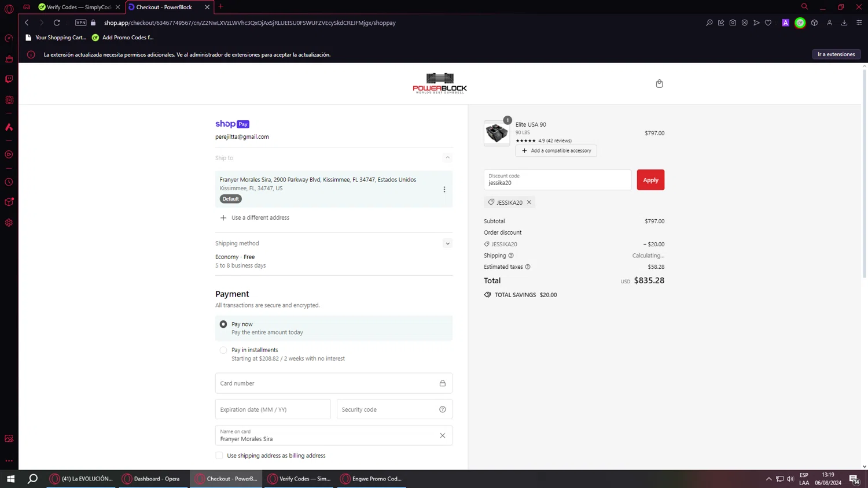This screenshot has width=868, height=488.
Task: Show estimated taxes help icon
Action: (528, 267)
